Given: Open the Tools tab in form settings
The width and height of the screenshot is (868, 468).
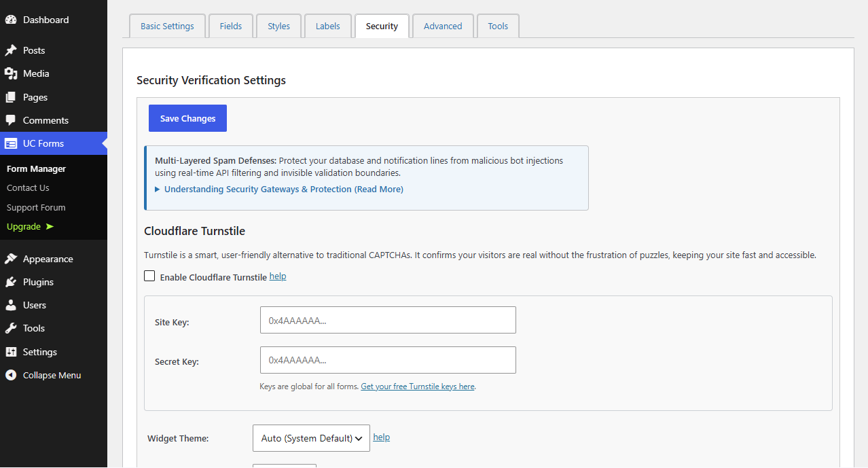Looking at the screenshot, I should (x=498, y=26).
